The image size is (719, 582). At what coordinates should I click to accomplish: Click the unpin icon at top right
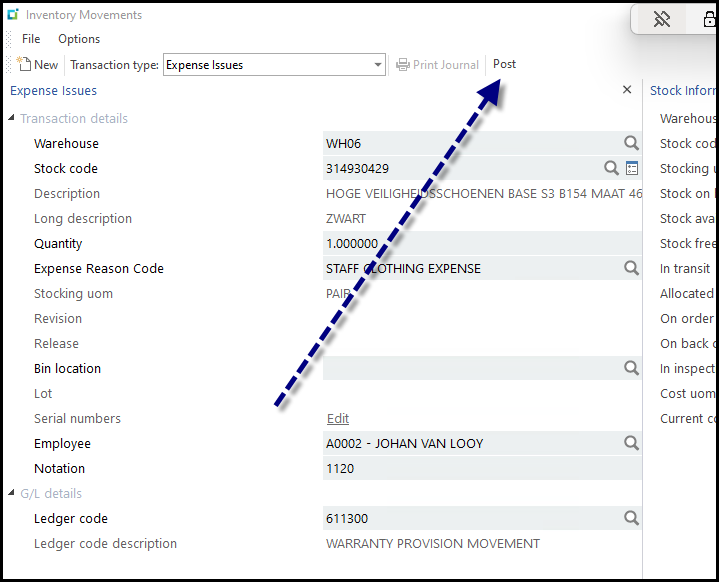(661, 19)
